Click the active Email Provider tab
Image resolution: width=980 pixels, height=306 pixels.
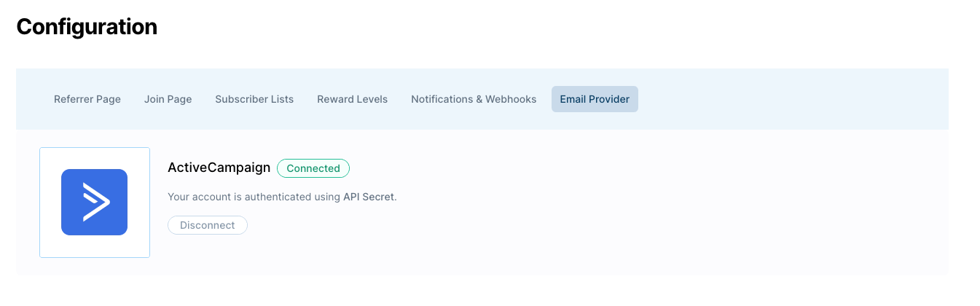point(595,99)
